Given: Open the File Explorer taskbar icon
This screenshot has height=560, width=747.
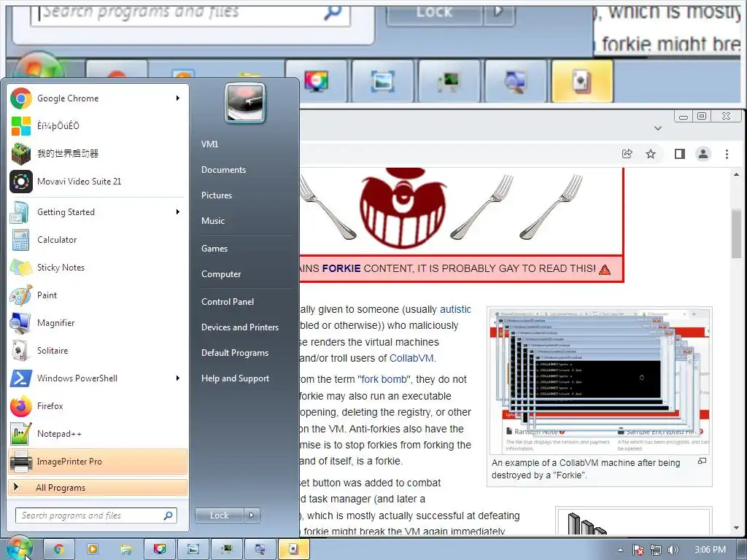Looking at the screenshot, I should [x=126, y=549].
